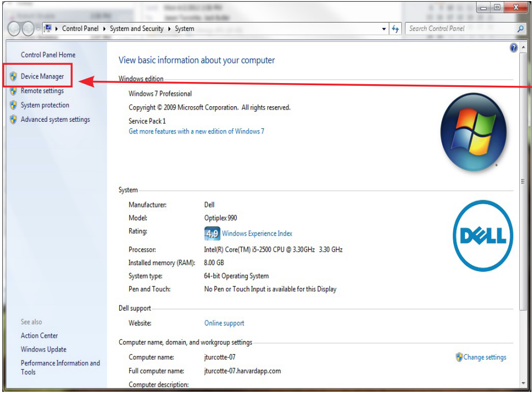This screenshot has width=532, height=393.
Task: Open System protection link
Action: point(45,105)
